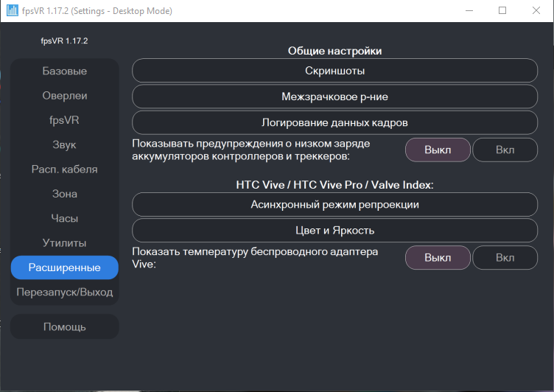Open the Базовые settings tab

tap(65, 71)
